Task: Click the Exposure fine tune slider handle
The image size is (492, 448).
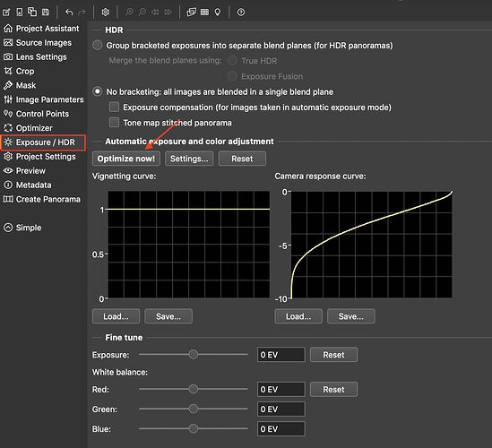Action: pos(194,355)
